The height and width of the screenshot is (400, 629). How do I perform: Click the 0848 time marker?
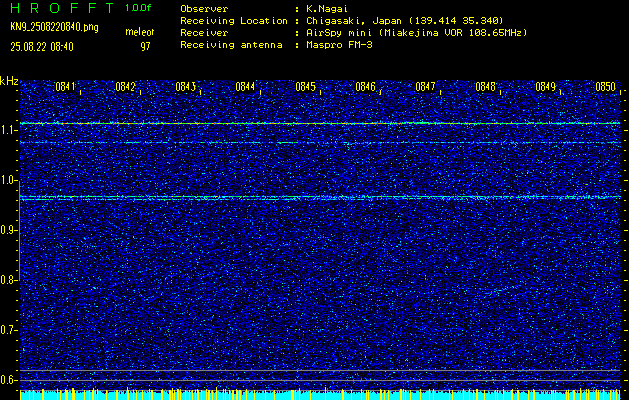[x=485, y=87]
